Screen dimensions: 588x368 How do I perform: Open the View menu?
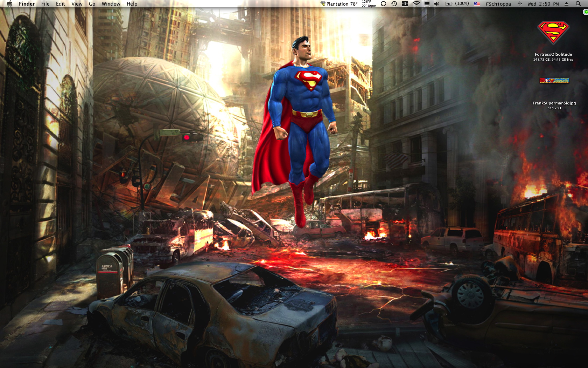(x=77, y=4)
